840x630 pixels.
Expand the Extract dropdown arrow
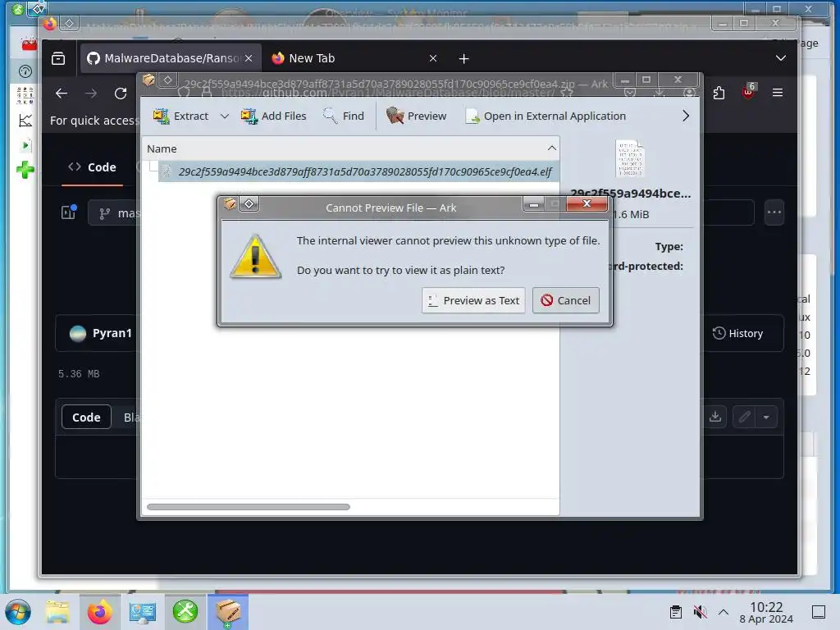[x=225, y=116]
